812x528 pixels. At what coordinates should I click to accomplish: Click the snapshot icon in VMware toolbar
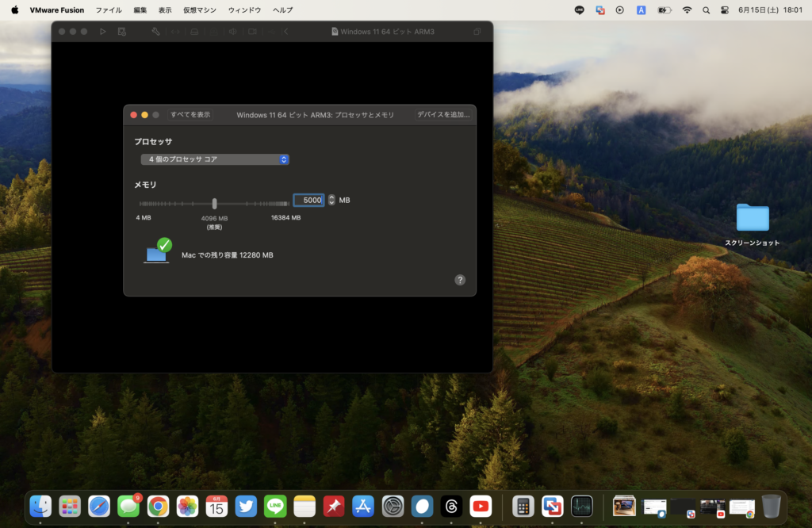coord(121,32)
